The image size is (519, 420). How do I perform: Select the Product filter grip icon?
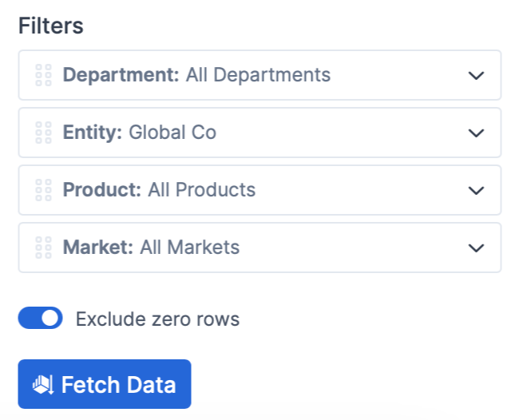pyautogui.click(x=43, y=190)
